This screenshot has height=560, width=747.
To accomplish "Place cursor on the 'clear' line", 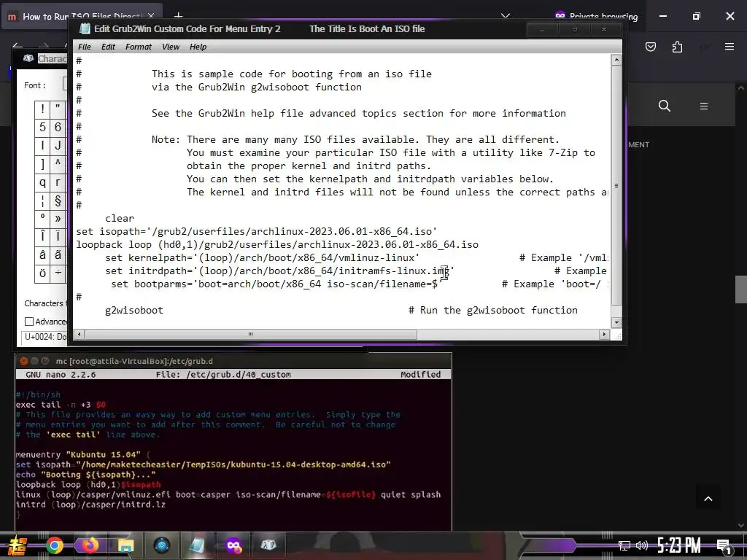I will point(120,218).
